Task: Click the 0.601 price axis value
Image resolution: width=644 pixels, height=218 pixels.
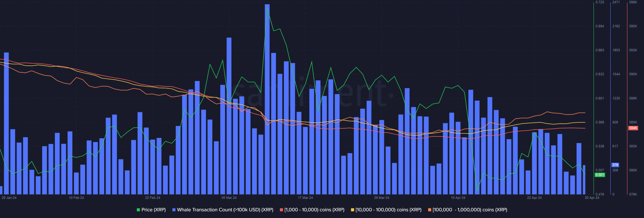Action: point(600,98)
